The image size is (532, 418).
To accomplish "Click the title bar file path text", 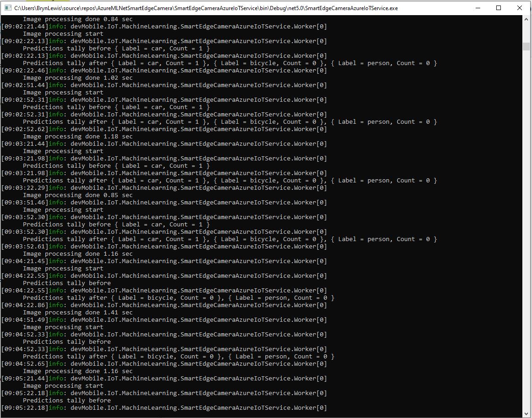I will [x=206, y=8].
